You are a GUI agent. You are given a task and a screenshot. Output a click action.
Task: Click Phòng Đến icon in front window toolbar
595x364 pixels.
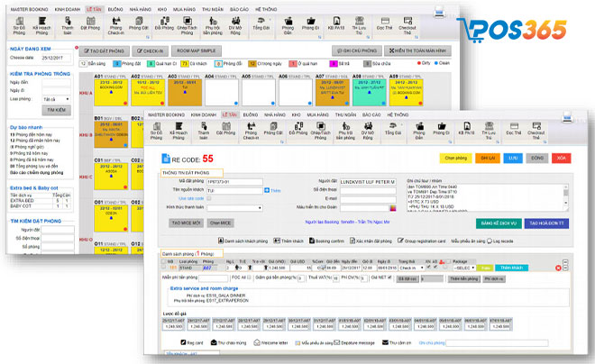[419, 126]
